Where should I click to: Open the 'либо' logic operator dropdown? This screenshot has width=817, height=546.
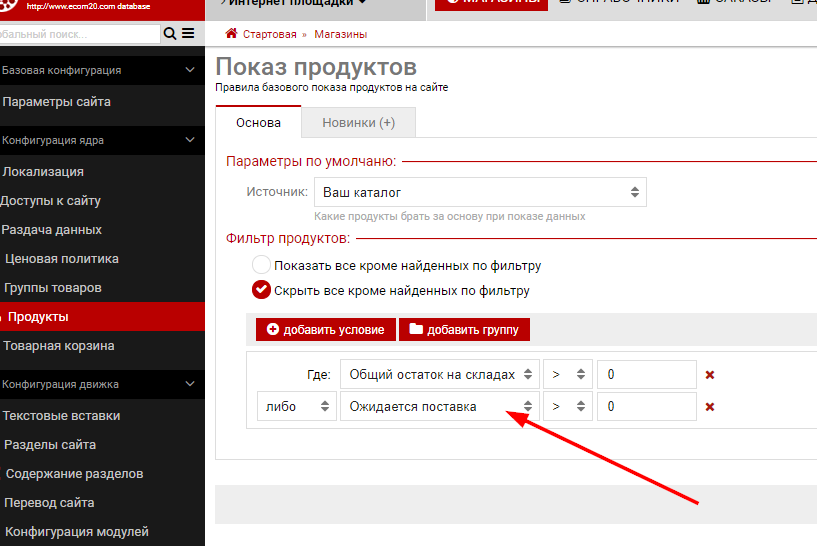tap(295, 407)
